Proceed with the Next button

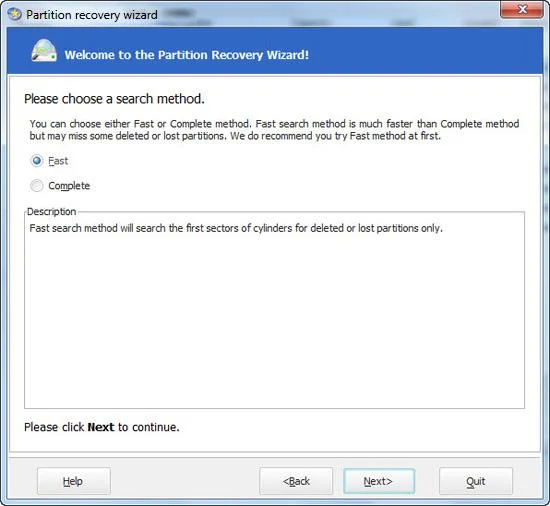pyautogui.click(x=379, y=481)
